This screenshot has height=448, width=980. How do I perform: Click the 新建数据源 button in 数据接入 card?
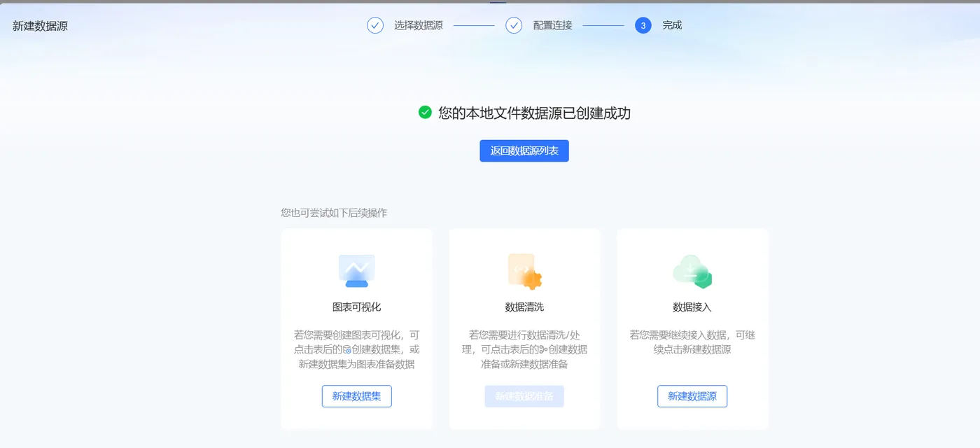[x=692, y=396]
